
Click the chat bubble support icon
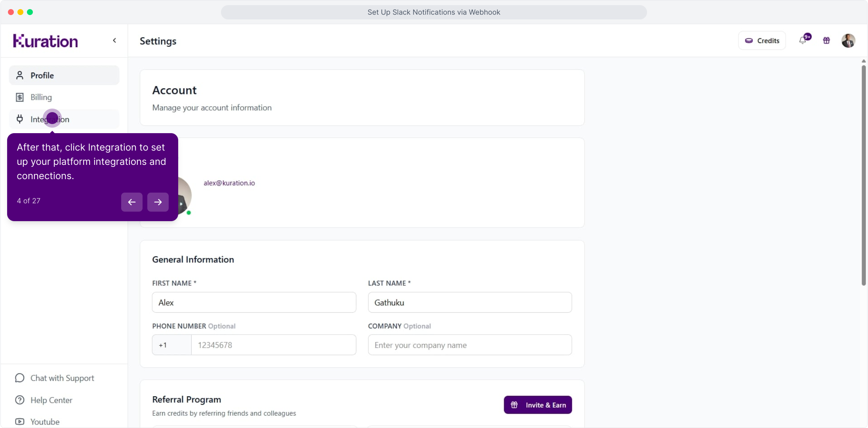(20, 378)
